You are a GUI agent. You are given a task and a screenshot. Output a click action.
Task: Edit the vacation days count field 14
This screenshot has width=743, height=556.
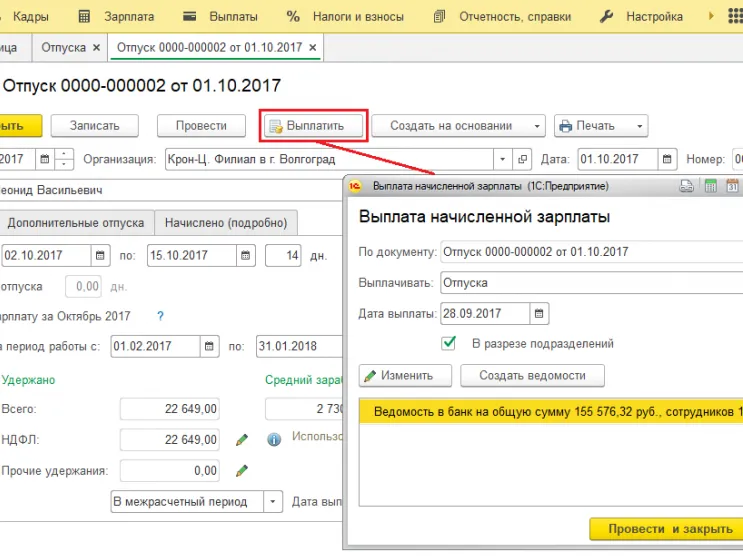pyautogui.click(x=283, y=255)
